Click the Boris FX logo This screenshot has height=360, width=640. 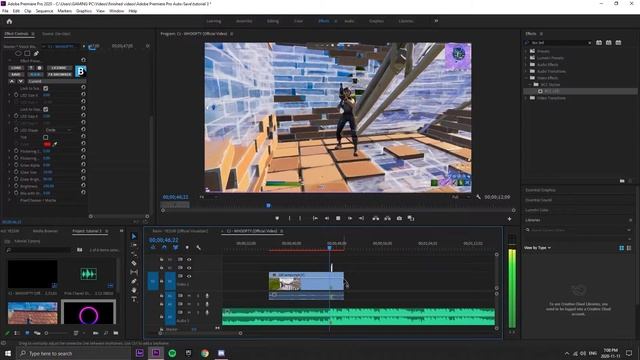[80, 71]
